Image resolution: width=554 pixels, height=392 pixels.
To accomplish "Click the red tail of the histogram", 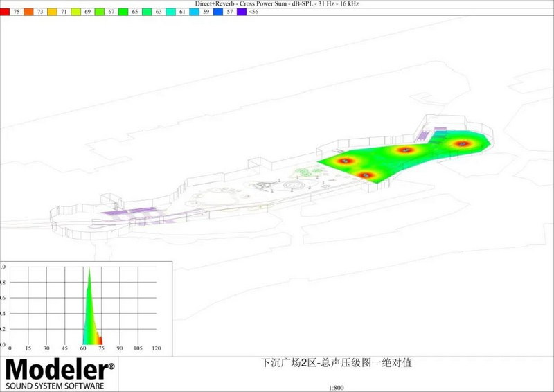I will pyautogui.click(x=100, y=339).
